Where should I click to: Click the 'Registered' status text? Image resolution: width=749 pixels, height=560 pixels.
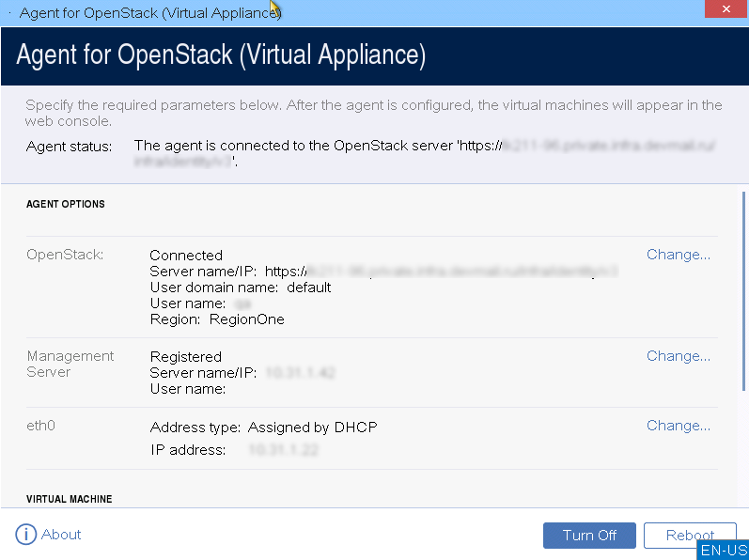[186, 357]
